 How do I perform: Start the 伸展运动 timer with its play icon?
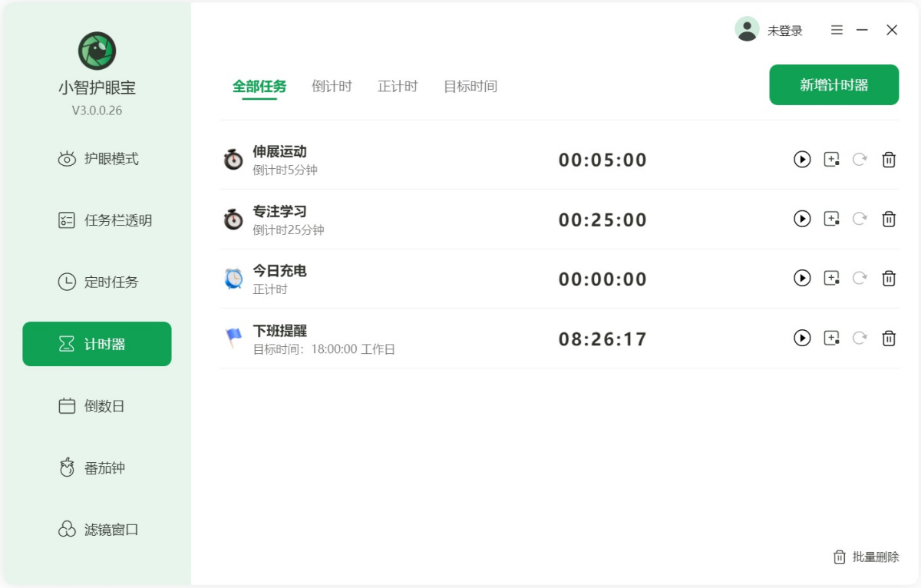pyautogui.click(x=802, y=160)
